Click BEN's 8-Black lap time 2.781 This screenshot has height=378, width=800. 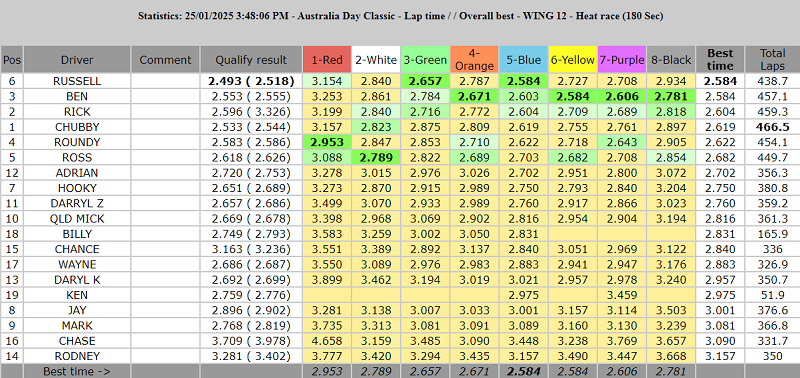tap(671, 96)
